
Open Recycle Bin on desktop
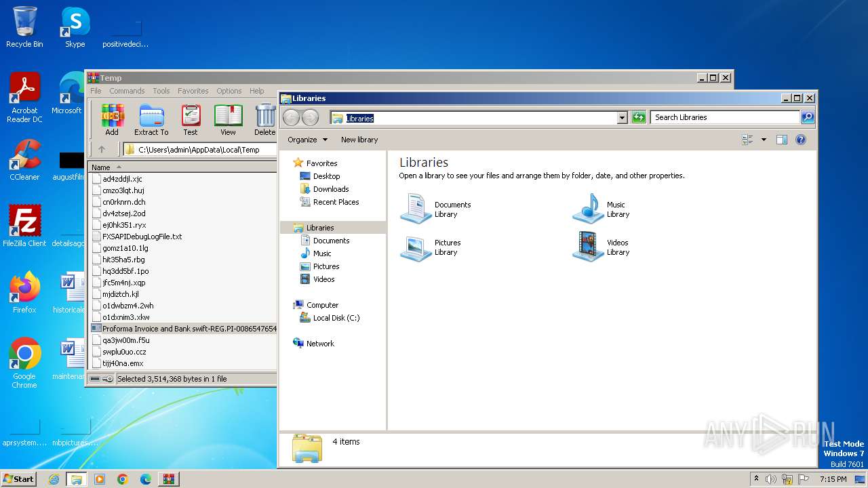pyautogui.click(x=24, y=27)
